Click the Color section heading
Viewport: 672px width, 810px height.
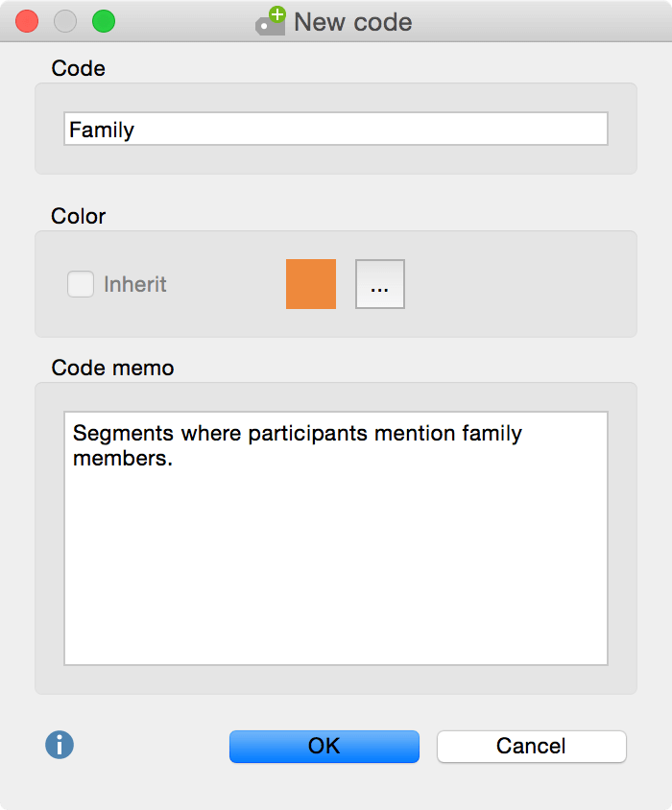79,216
